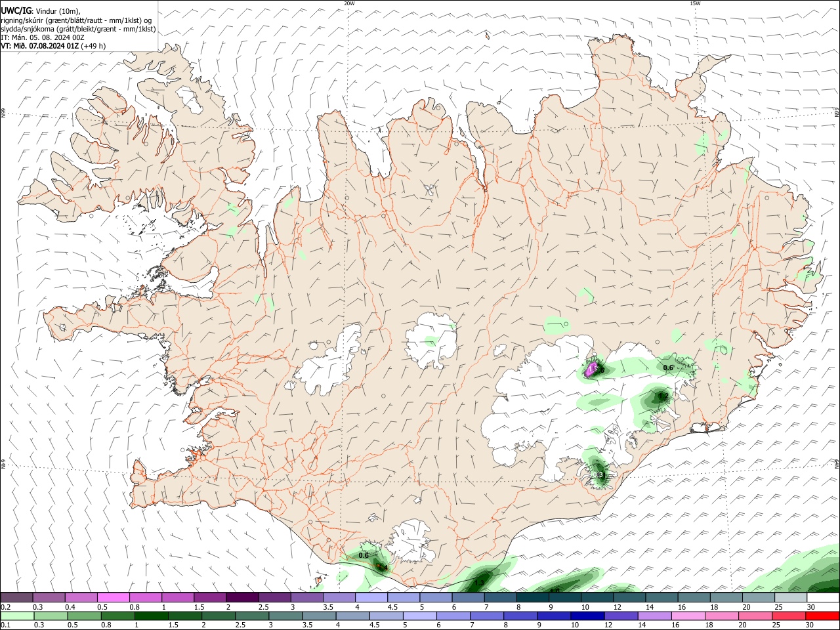This screenshot has height=630, width=840.
Task: Pick the deep blue swatch at 10 in lower legend
Action: (x=586, y=616)
